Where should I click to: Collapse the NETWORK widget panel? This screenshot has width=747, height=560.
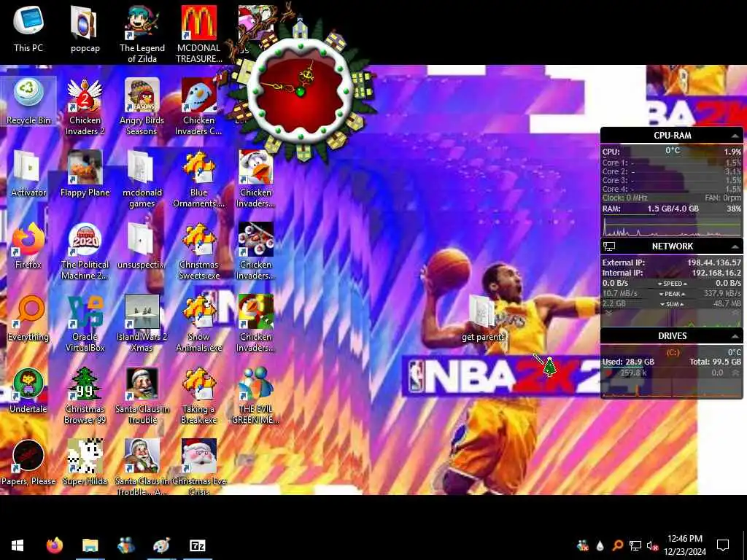click(x=735, y=246)
